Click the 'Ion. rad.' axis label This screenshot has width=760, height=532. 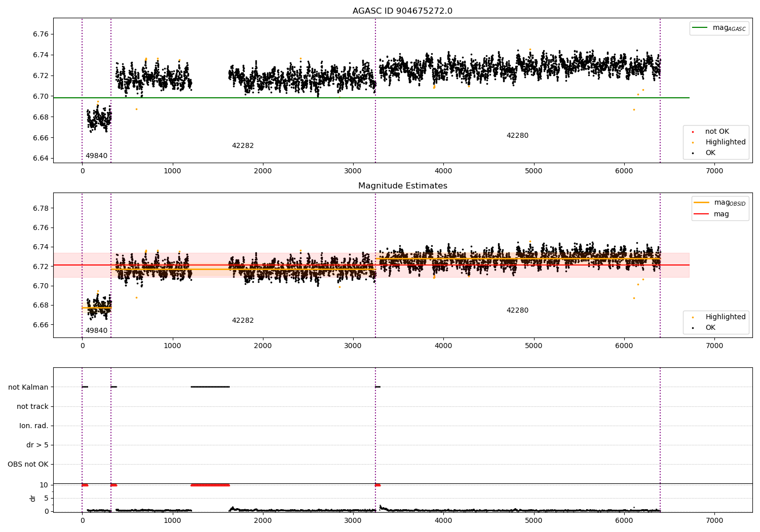point(34,426)
